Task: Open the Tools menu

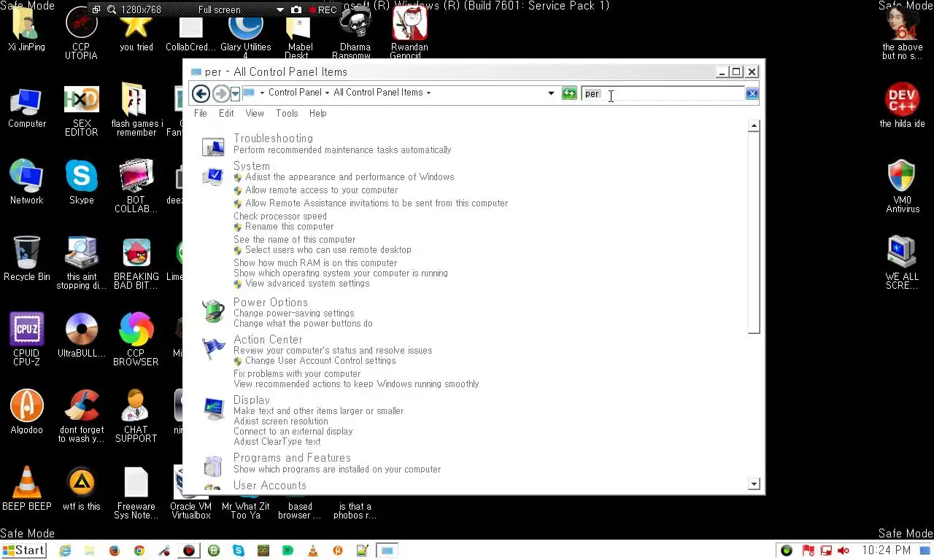Action: pyautogui.click(x=287, y=113)
